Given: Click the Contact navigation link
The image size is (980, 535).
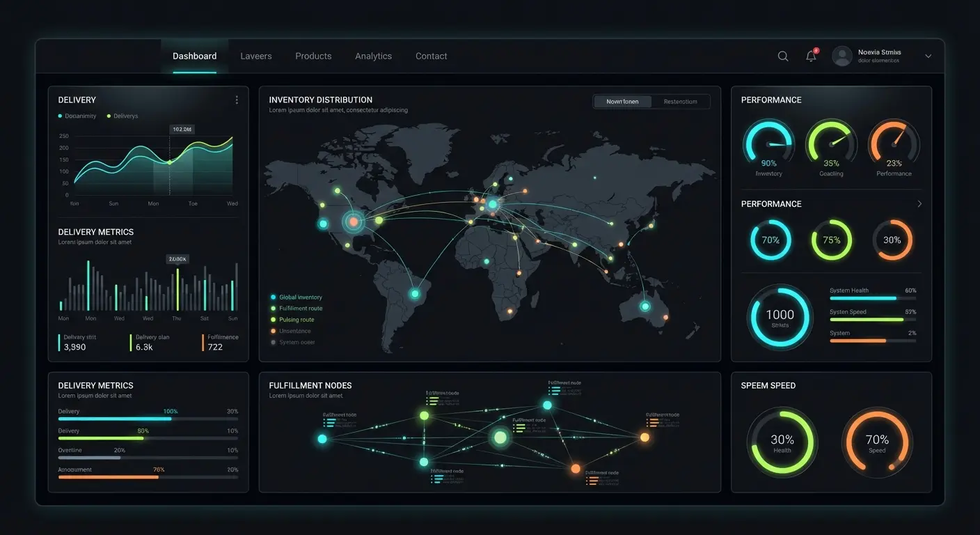Looking at the screenshot, I should (x=431, y=56).
